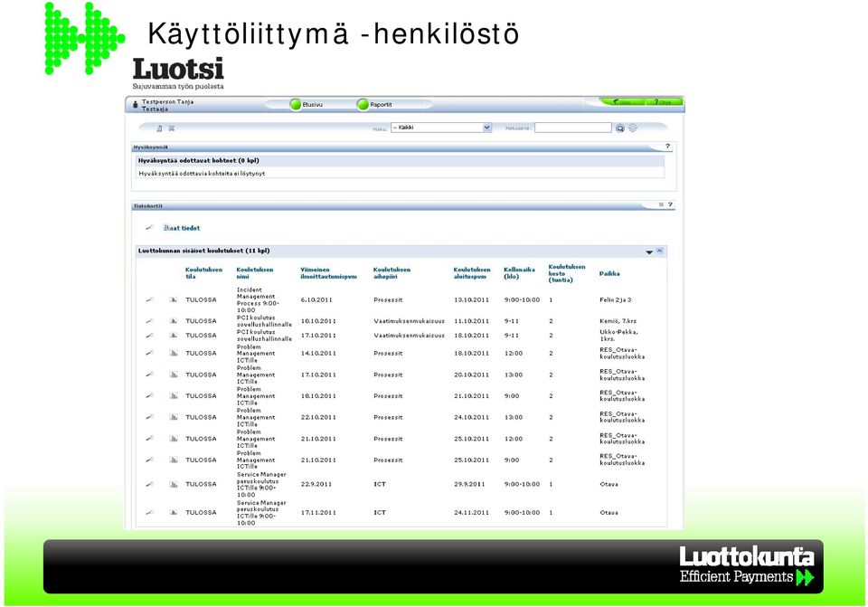868x607 pixels.
Task: Sort by Koulutuksen aihepiiri column header
Action: (392, 273)
